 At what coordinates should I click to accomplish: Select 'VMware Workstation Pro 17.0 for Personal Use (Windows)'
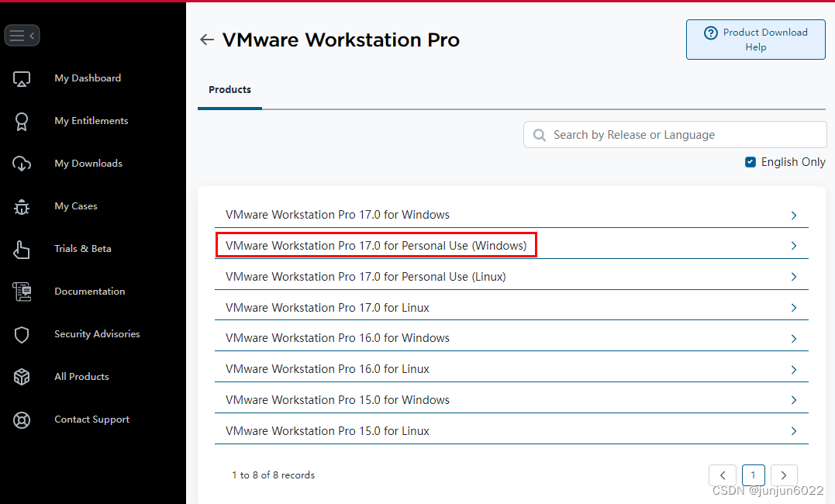pyautogui.click(x=376, y=246)
